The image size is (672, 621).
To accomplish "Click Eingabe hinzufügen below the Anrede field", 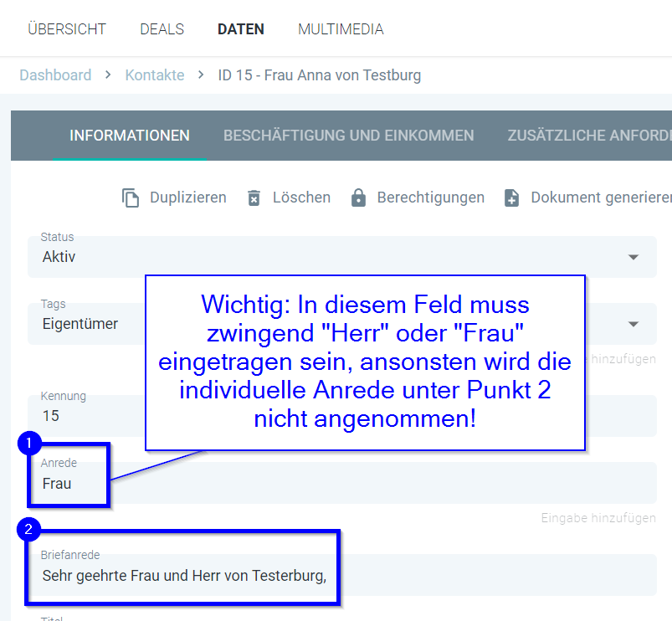I will tap(598, 518).
